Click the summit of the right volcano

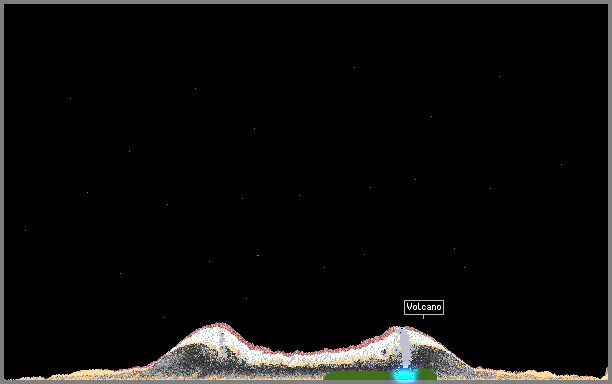click(402, 328)
